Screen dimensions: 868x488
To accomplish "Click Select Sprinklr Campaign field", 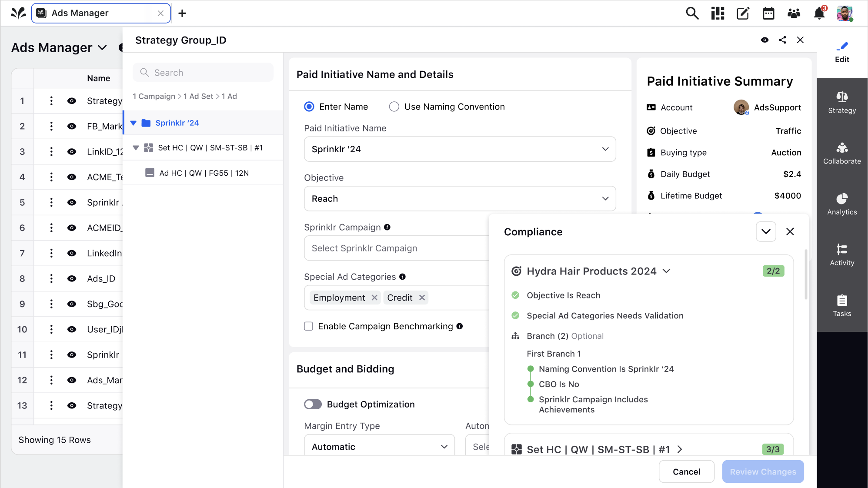I will [396, 248].
